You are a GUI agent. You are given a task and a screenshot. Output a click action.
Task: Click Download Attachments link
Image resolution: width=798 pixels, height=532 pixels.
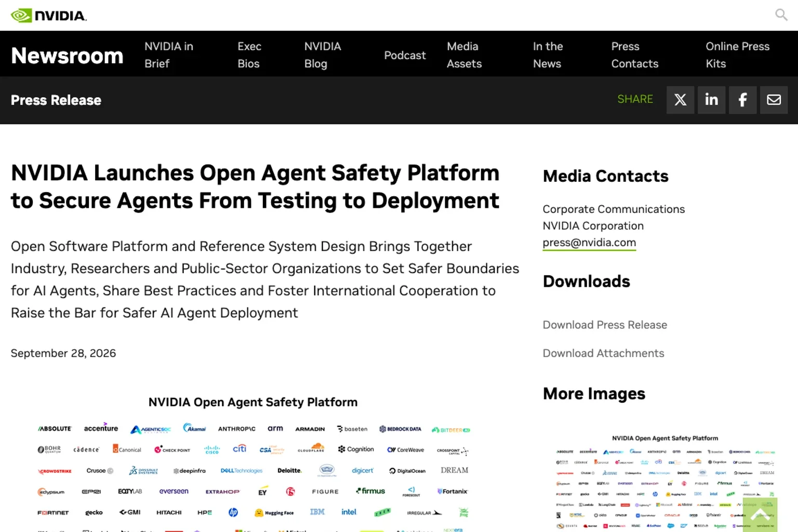pos(603,353)
